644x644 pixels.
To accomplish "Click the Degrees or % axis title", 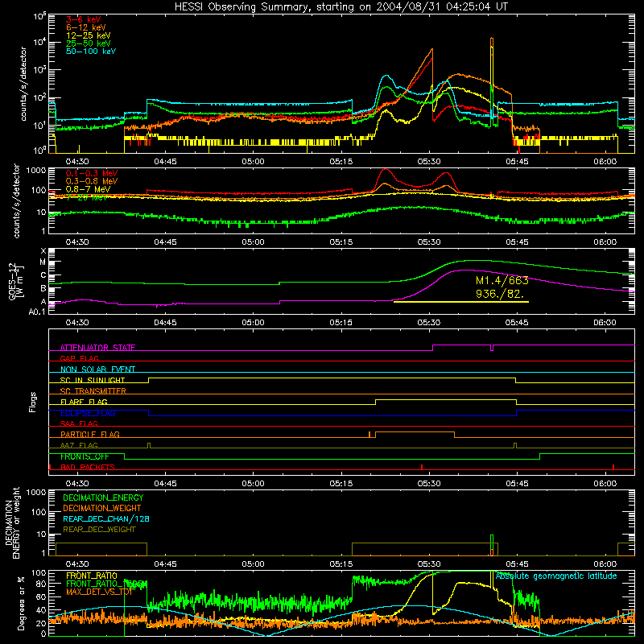I will click(x=21, y=603).
